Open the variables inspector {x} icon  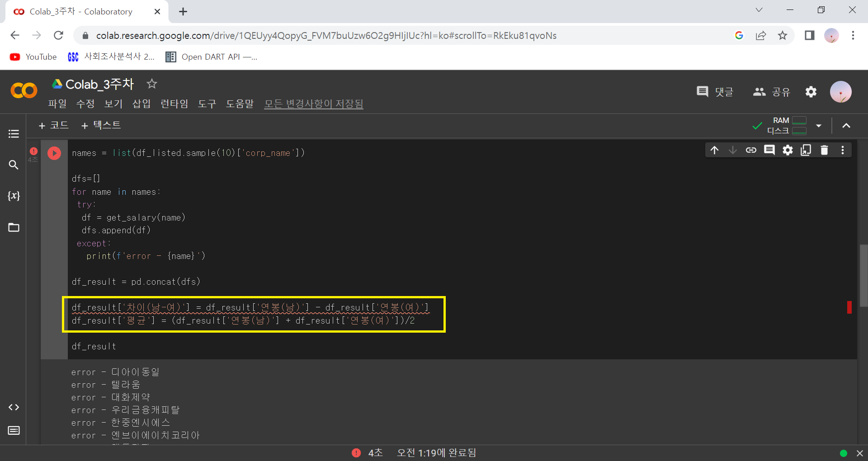coord(14,196)
